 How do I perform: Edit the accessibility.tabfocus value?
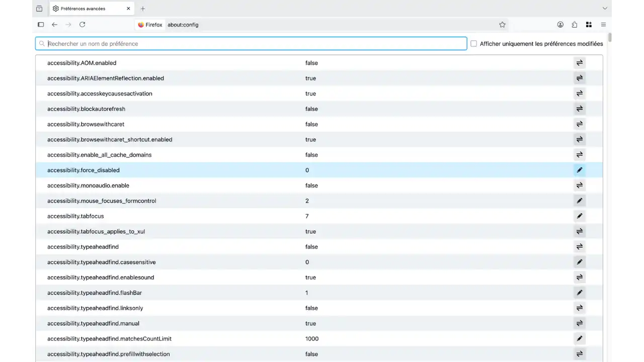[x=579, y=216]
